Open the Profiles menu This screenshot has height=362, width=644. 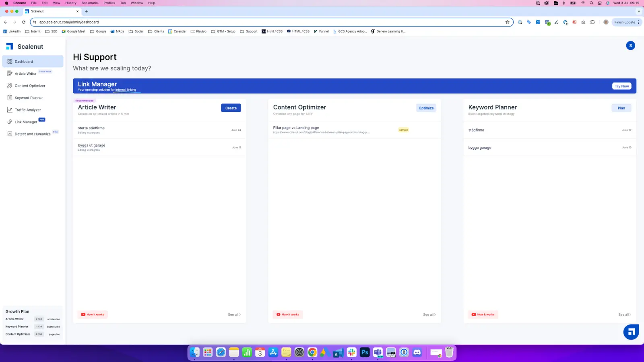[x=109, y=3]
